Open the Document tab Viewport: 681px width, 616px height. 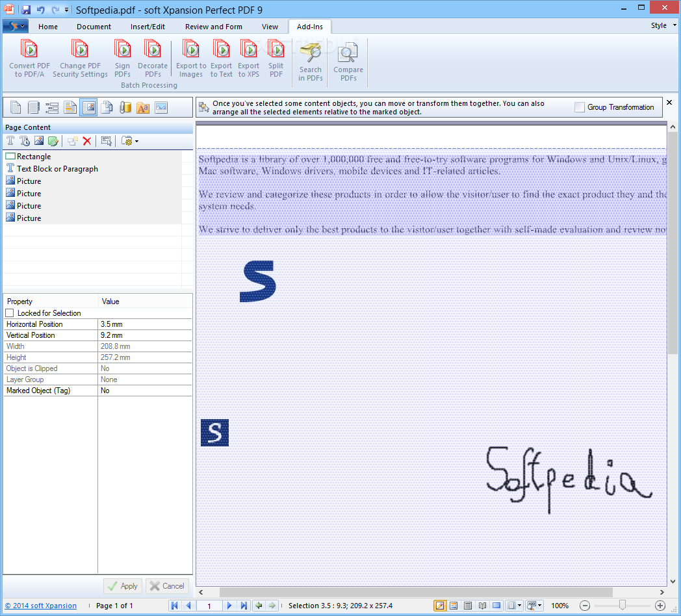(94, 27)
